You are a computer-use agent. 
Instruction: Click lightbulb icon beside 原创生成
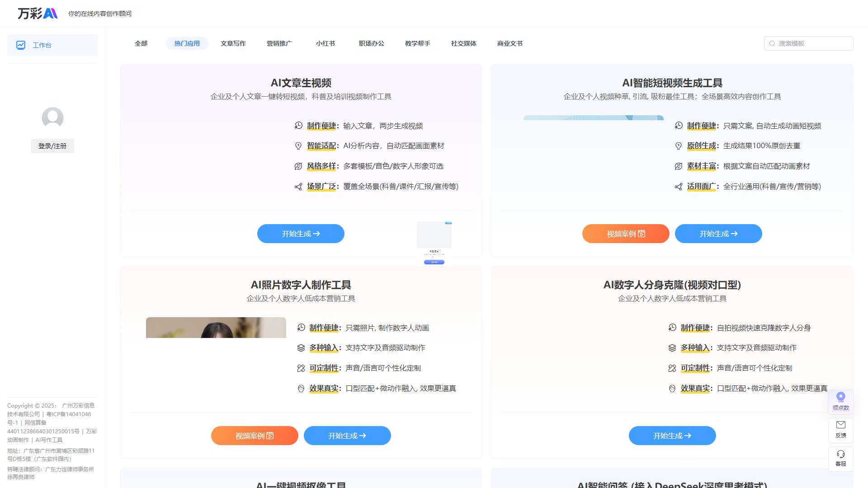click(x=679, y=146)
